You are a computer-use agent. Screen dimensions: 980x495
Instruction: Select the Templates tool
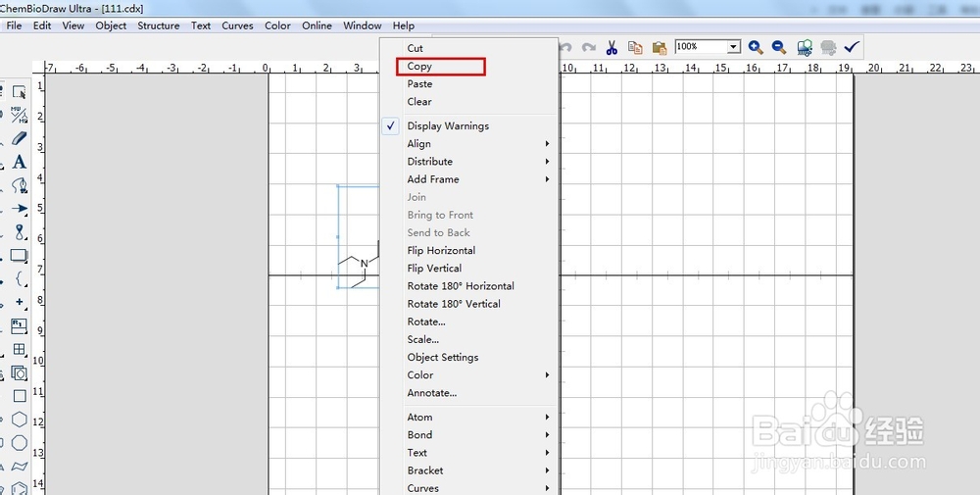click(20, 373)
